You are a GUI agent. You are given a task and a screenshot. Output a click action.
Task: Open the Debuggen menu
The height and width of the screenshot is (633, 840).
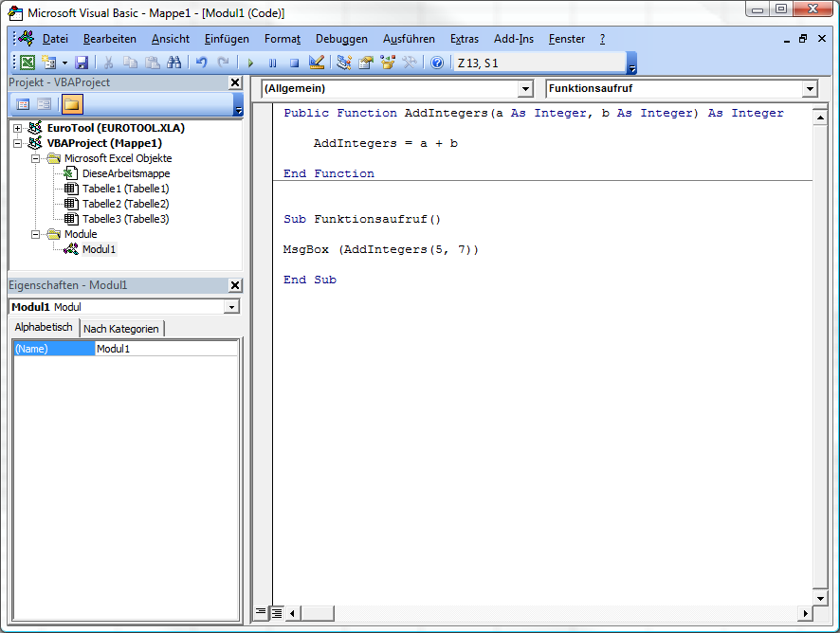(341, 39)
